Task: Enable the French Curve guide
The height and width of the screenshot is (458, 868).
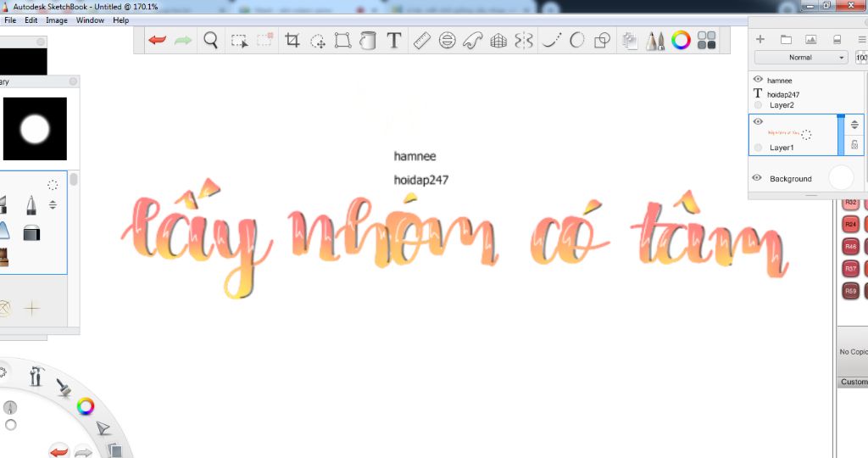Action: click(x=473, y=41)
